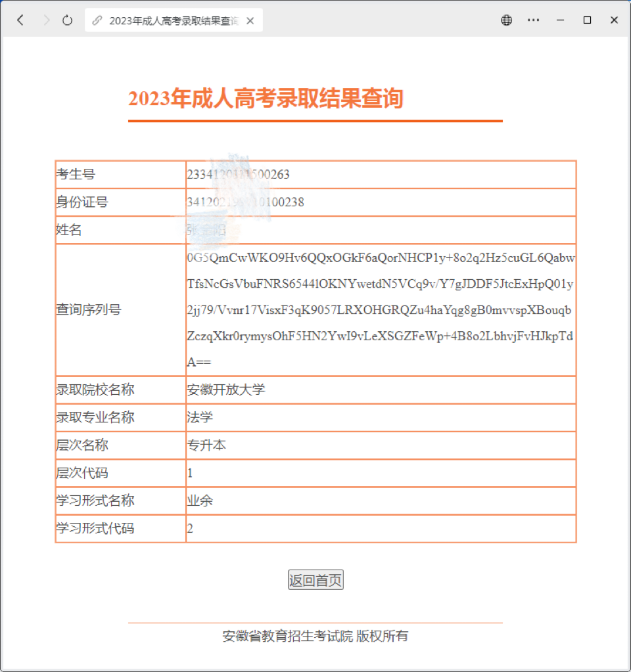Screen dimensions: 631x672
Task: Close the 2023年成人高考录取结果查询 tab
Action: [x=250, y=20]
